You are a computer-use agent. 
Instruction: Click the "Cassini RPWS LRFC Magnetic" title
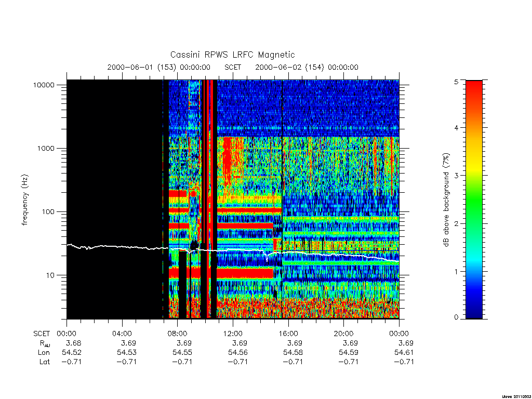pyautogui.click(x=232, y=55)
